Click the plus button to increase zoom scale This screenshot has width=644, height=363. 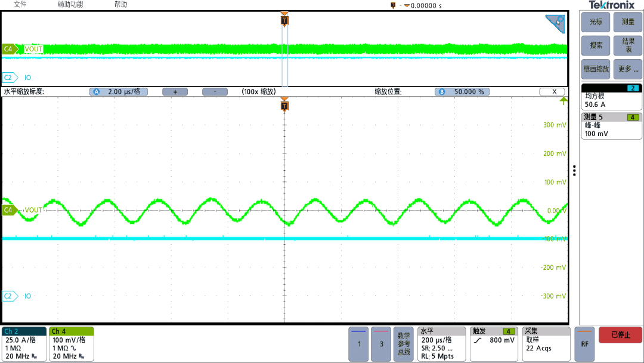175,92
